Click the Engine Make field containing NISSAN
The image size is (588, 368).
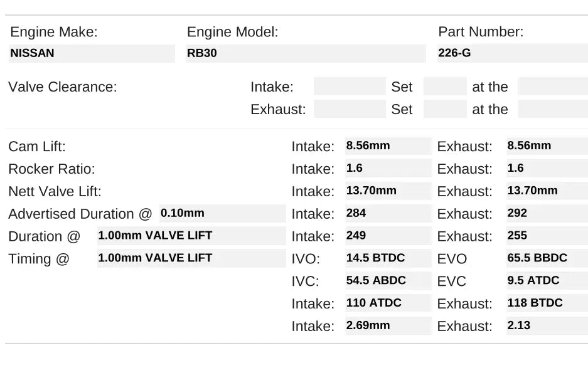(x=92, y=53)
